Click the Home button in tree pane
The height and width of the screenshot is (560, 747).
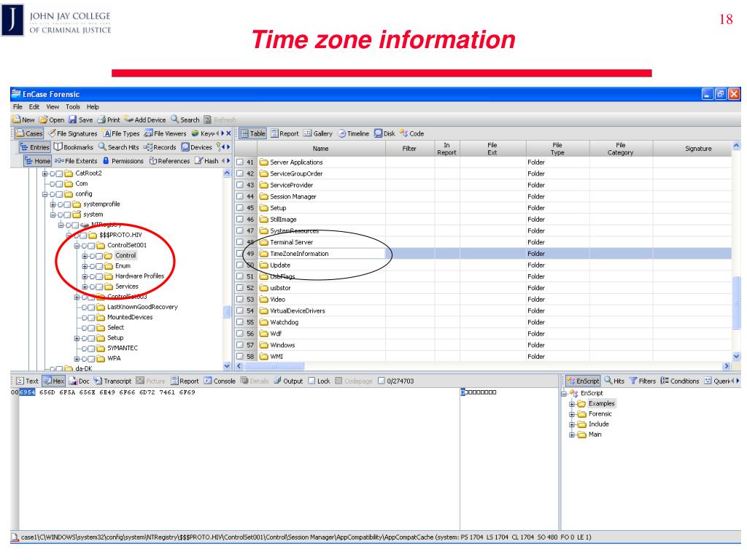click(38, 161)
